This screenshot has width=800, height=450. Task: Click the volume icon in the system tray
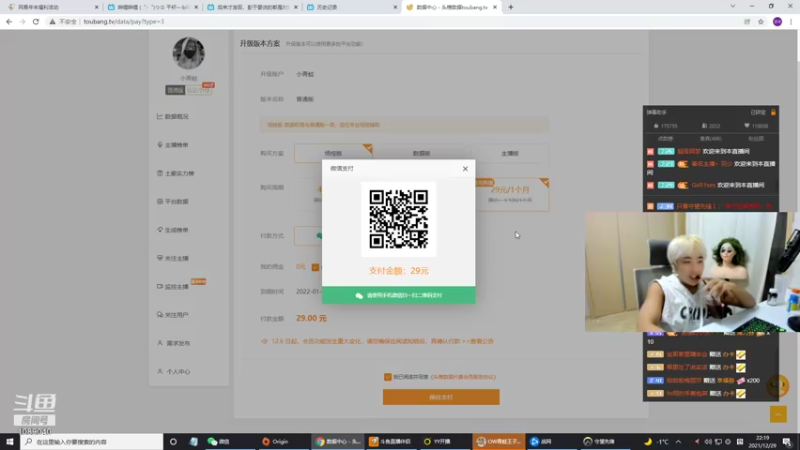tap(708, 441)
